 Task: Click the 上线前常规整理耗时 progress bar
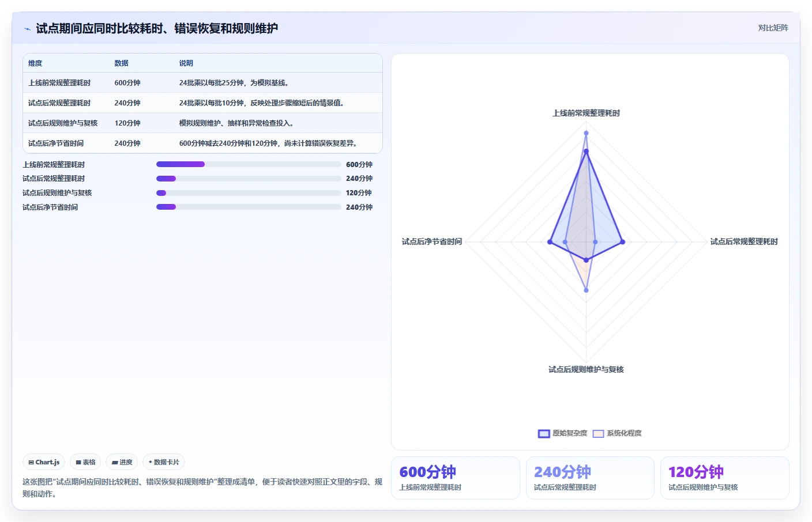pyautogui.click(x=249, y=164)
